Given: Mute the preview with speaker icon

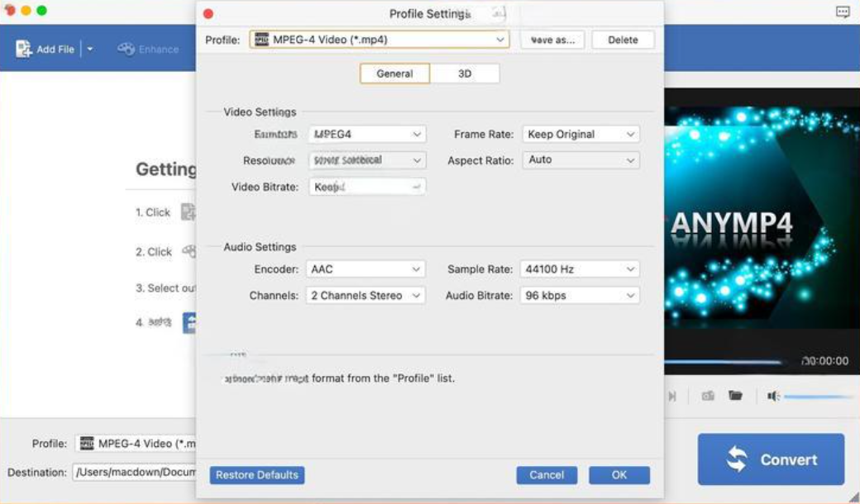Looking at the screenshot, I should point(773,396).
